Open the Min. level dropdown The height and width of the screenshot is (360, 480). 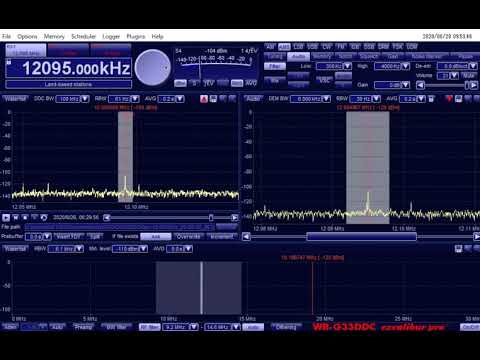click(x=130, y=249)
